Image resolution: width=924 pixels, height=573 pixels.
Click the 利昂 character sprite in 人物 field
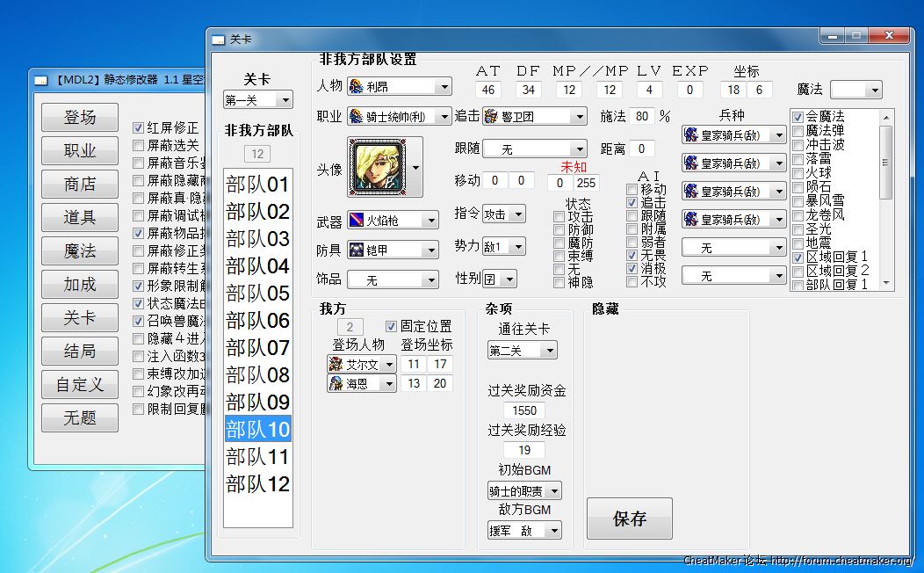[x=357, y=86]
